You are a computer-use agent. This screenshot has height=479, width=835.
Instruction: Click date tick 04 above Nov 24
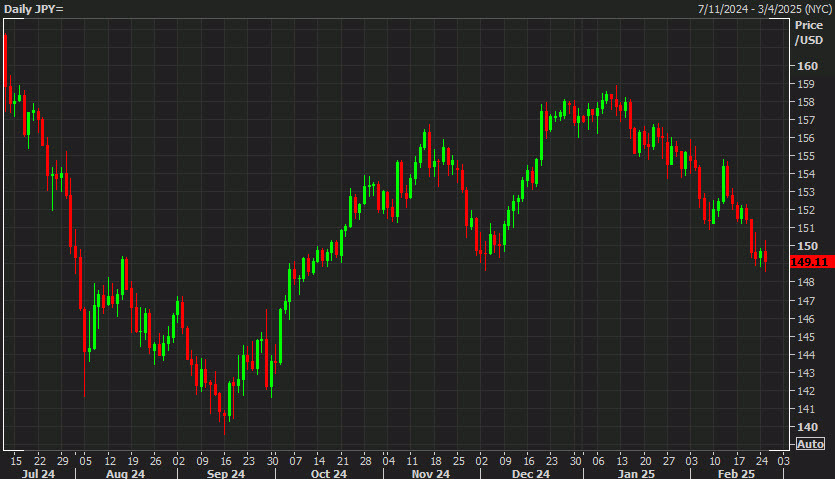pyautogui.click(x=389, y=461)
